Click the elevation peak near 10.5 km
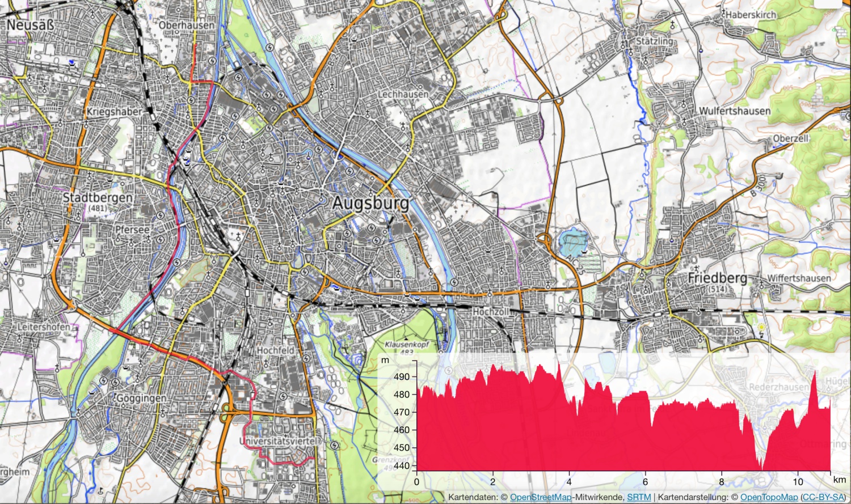 pos(815,372)
